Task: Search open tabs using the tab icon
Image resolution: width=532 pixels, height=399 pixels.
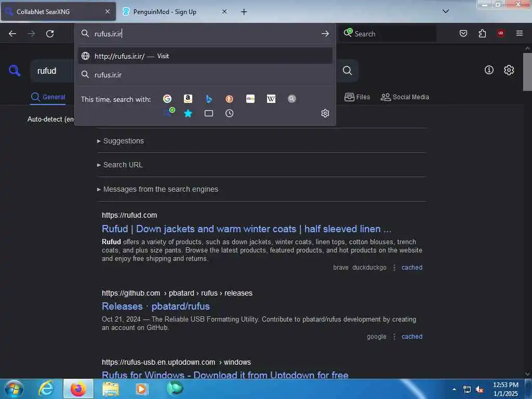Action: (209, 113)
